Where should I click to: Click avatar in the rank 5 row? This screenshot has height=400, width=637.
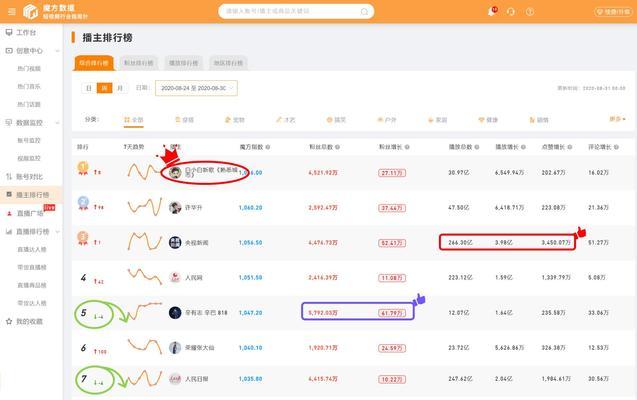pyautogui.click(x=175, y=313)
